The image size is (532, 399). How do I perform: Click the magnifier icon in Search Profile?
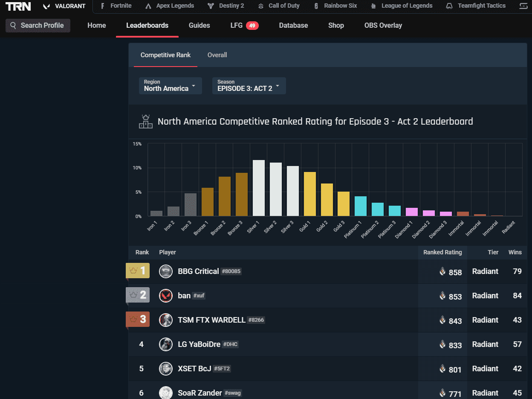coord(14,25)
